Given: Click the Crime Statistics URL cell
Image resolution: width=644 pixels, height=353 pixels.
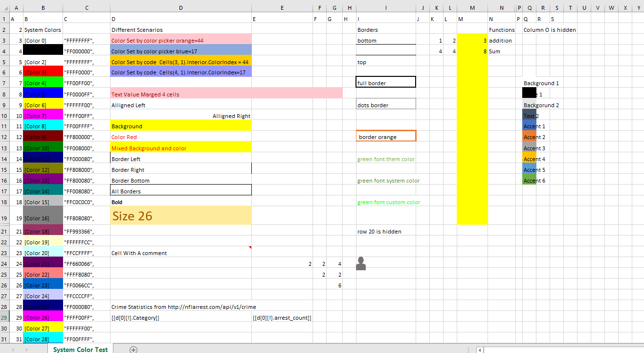Looking at the screenshot, I should click(x=180, y=307).
